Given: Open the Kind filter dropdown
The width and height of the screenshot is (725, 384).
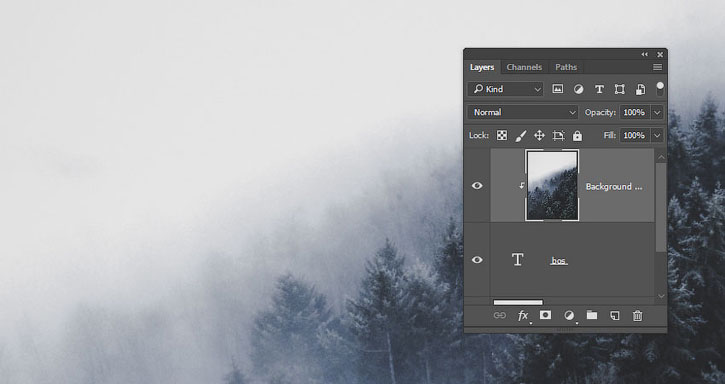Looking at the screenshot, I should coord(505,89).
